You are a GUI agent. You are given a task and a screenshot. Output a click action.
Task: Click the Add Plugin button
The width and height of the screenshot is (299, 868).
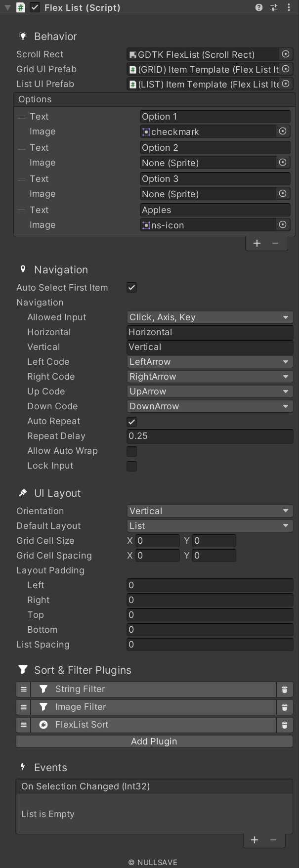coord(154,741)
